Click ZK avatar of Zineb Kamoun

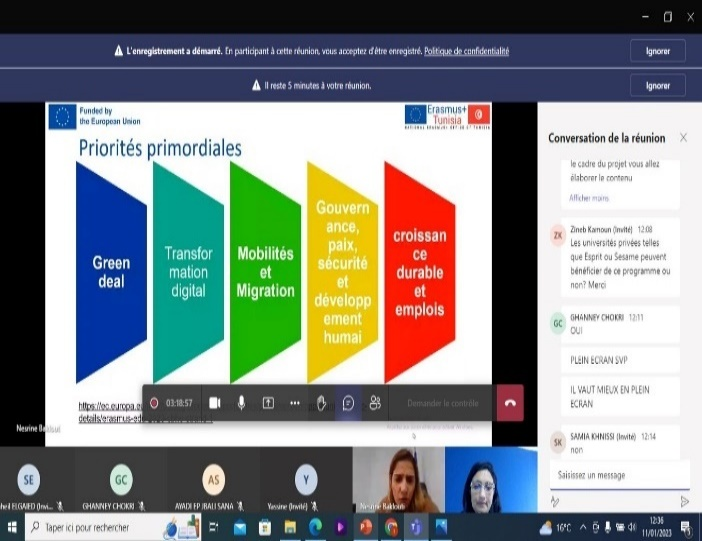(558, 235)
